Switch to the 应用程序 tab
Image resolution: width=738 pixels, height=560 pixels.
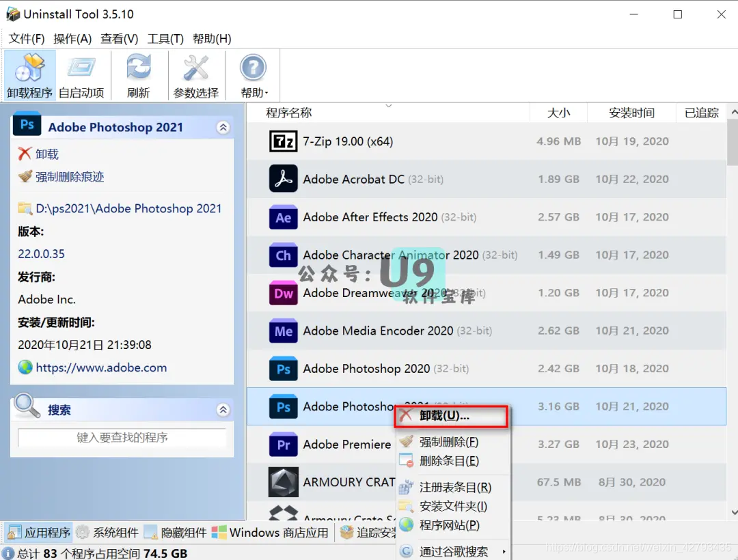click(x=39, y=532)
